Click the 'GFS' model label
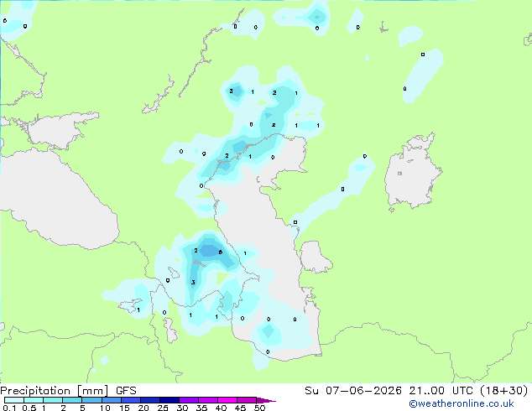Screen dimensions: 532x411 point(126,391)
